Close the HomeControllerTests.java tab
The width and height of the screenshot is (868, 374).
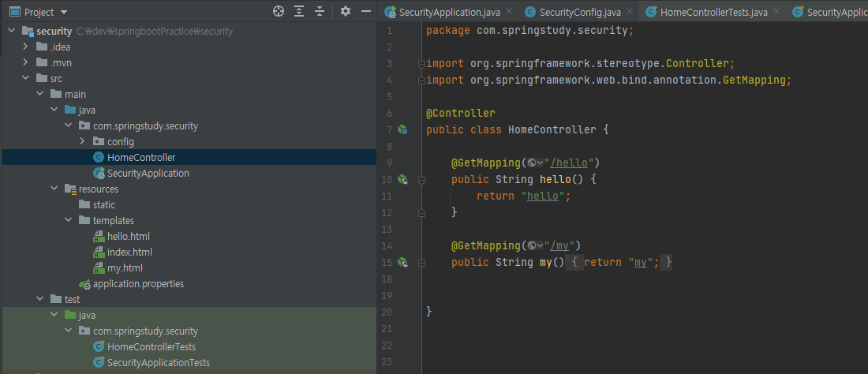click(x=776, y=11)
